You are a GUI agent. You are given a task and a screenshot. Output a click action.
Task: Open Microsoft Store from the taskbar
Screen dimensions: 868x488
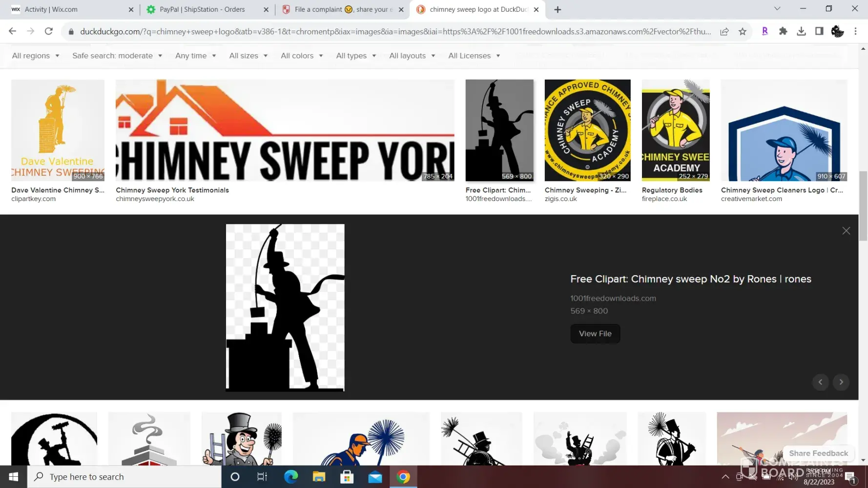coord(347,477)
